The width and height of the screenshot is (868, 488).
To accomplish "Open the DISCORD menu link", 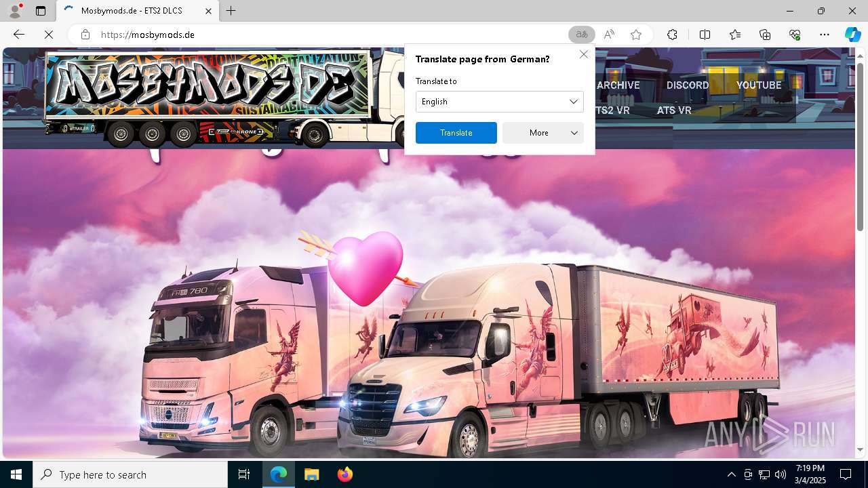I will 687,85.
